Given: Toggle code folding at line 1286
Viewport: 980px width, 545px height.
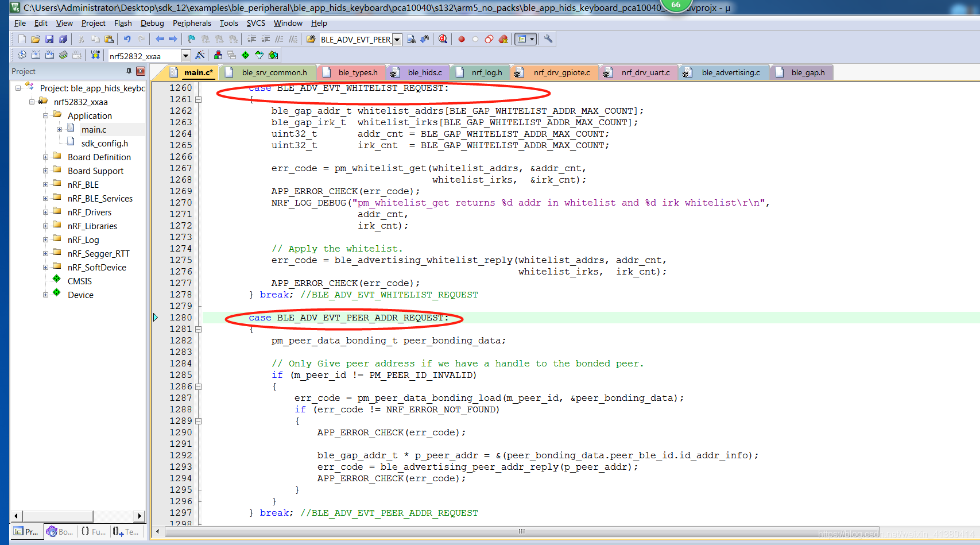Looking at the screenshot, I should click(198, 386).
